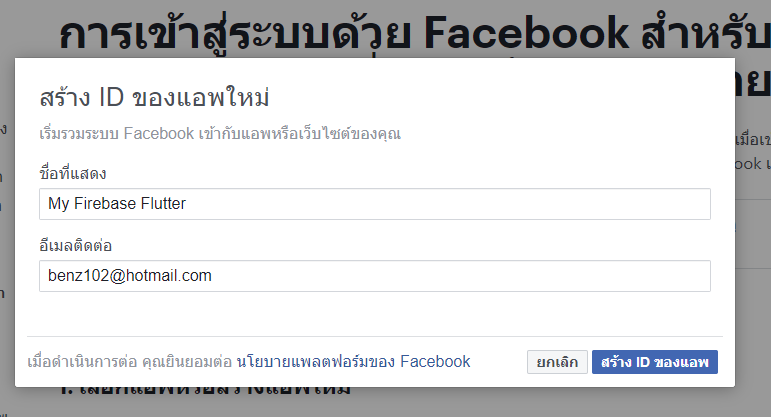This screenshot has height=417, width=771.
Task: Click truncated 'ook' text beside dialog
Action: pos(748,164)
